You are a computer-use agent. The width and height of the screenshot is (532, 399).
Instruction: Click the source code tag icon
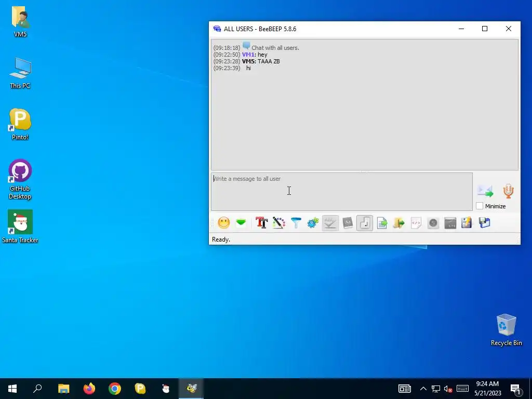[416, 223]
